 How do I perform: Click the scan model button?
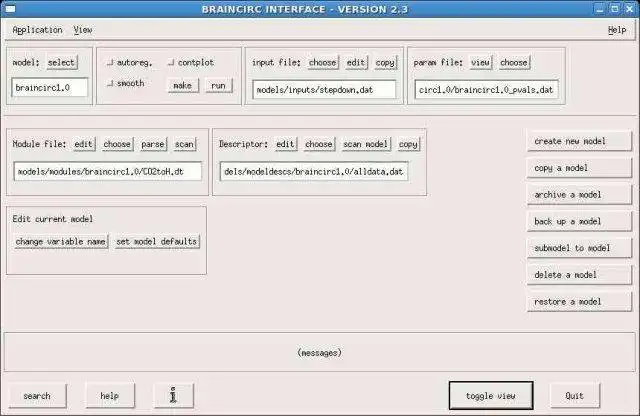pos(366,144)
